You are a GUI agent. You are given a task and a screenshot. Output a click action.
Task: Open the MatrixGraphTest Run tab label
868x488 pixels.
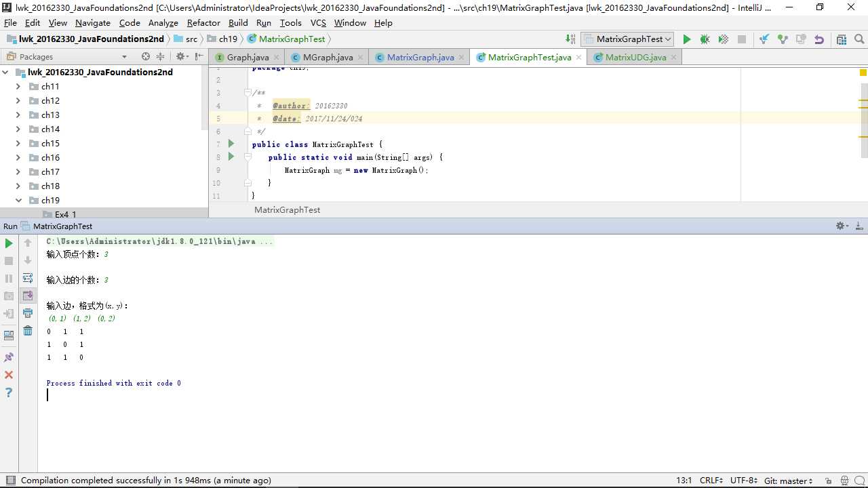(x=62, y=226)
